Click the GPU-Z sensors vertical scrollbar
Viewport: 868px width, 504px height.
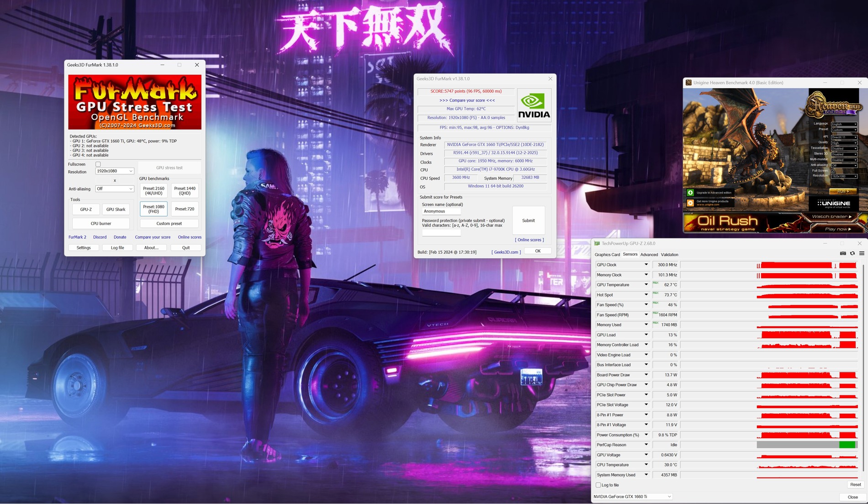coord(863,367)
